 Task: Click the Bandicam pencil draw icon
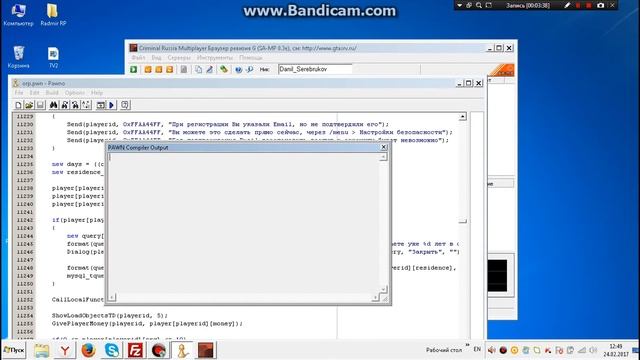pos(567,5)
